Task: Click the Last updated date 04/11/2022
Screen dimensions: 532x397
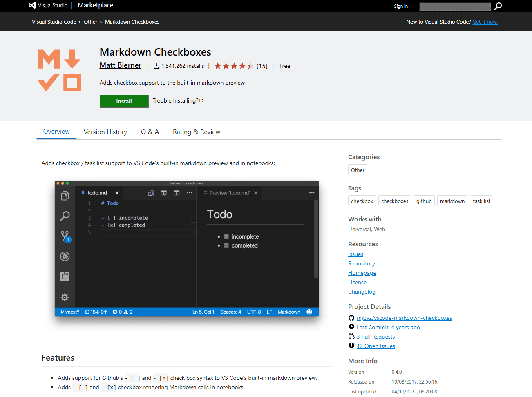Action: tap(414, 392)
